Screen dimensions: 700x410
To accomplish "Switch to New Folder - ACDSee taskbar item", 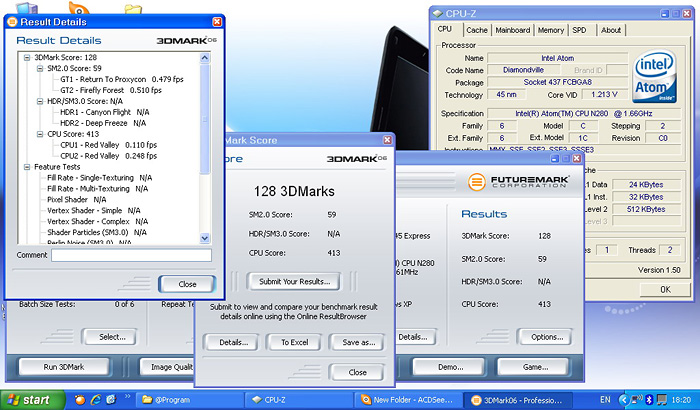I will tap(408, 400).
